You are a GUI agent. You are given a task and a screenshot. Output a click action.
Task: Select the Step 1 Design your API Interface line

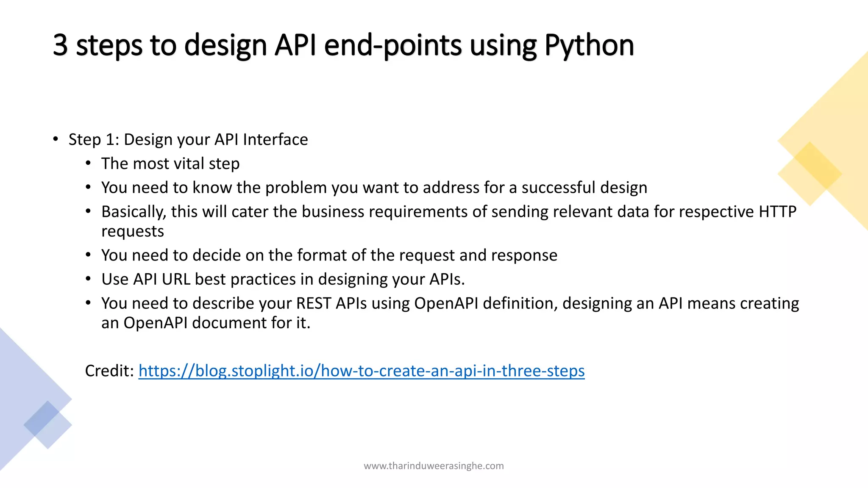point(188,139)
